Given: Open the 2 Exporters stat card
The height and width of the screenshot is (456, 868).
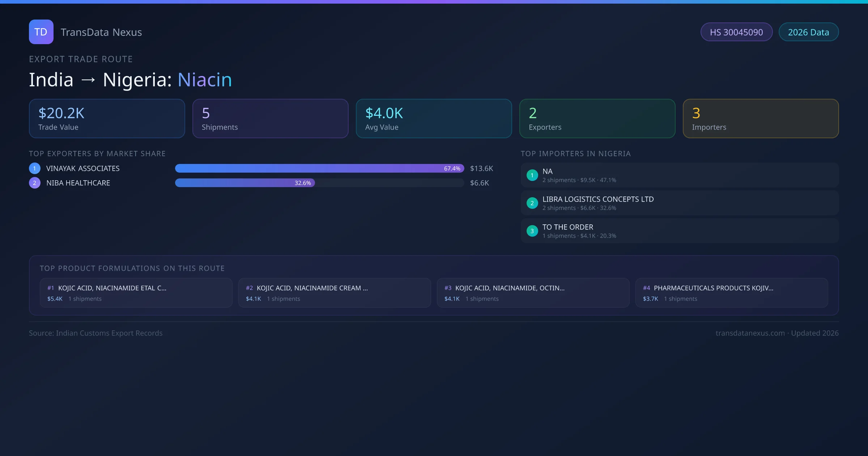Looking at the screenshot, I should coord(597,119).
